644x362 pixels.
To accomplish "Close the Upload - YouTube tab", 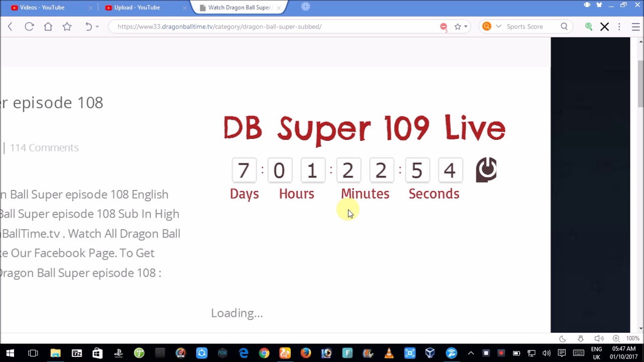I will tap(185, 8).
